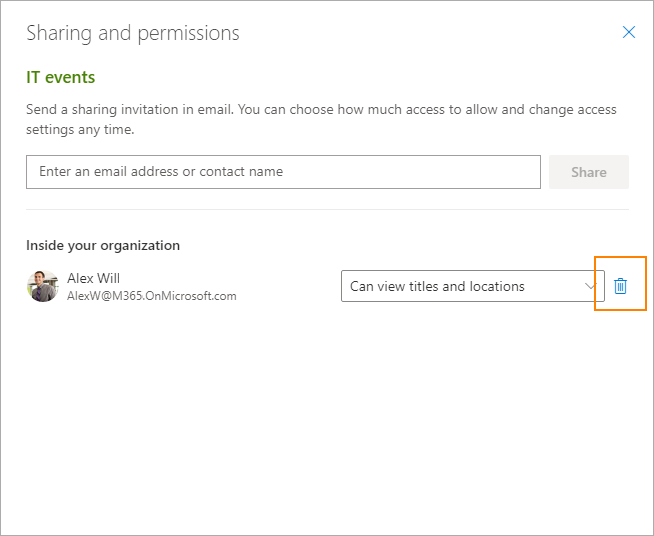Click the Share button
The width and height of the screenshot is (654, 536).
pyautogui.click(x=589, y=172)
